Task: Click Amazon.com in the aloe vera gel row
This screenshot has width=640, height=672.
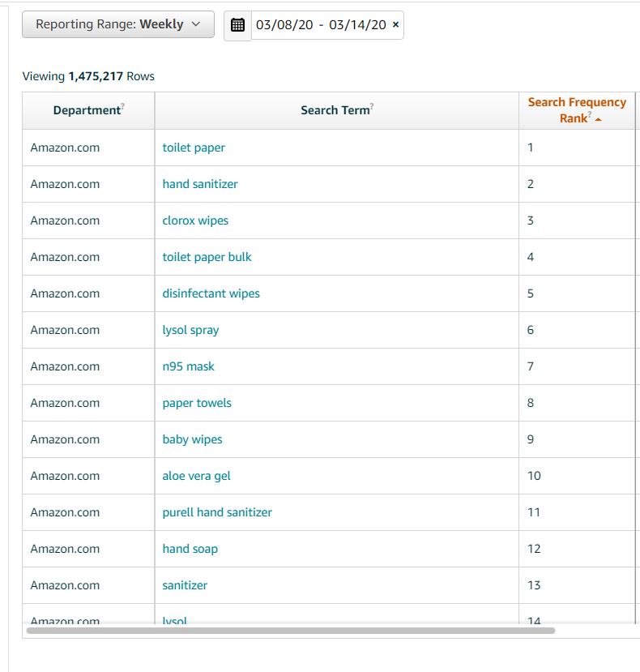Action: point(65,476)
